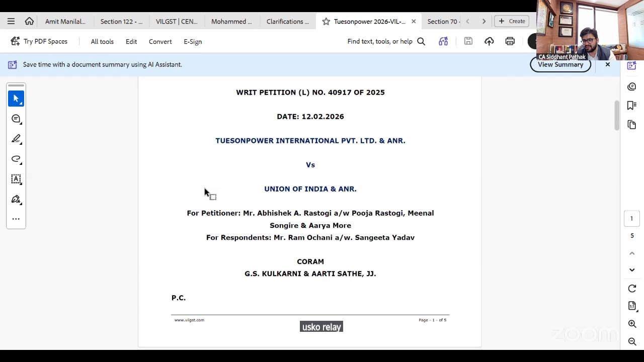The width and height of the screenshot is (644, 362).
Task: Open the page thumbnails panel
Action: (632, 124)
